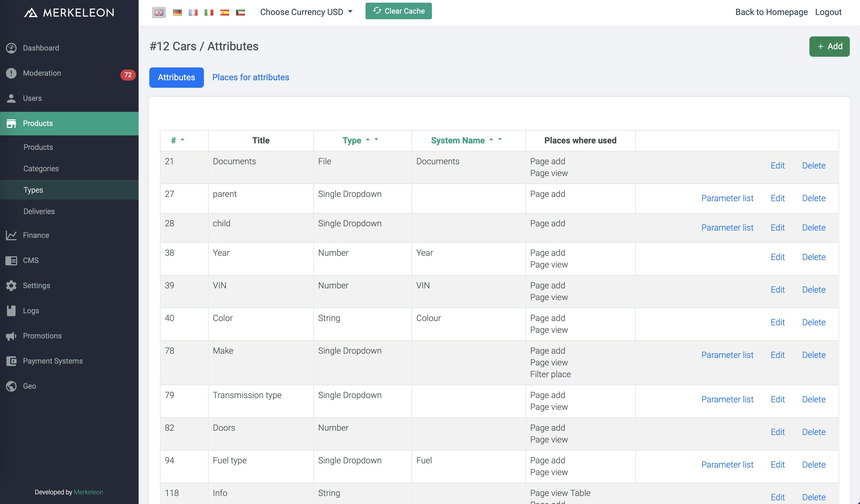
Task: Edit the Documents attribute
Action: coord(777,166)
